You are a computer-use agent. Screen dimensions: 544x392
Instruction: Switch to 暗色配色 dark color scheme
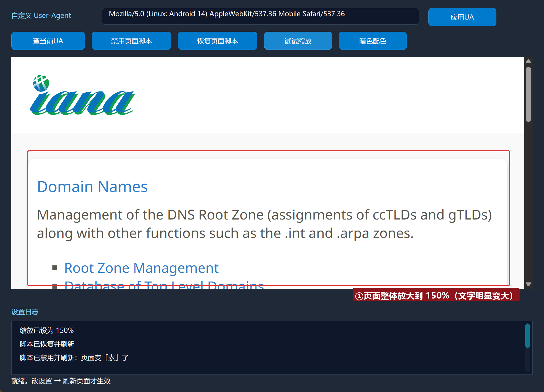[x=373, y=41]
